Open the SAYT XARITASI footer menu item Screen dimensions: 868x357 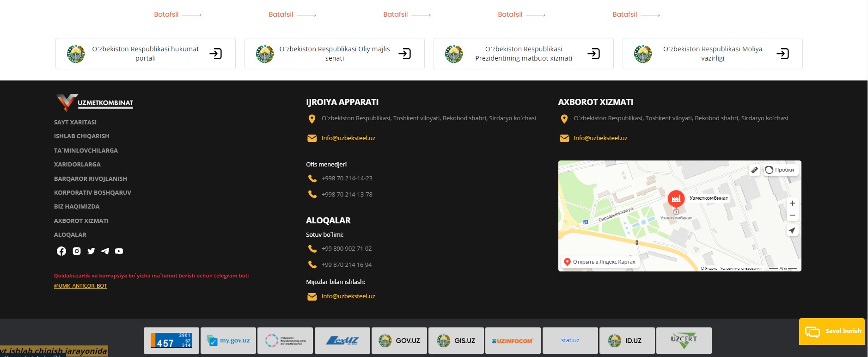coord(75,123)
